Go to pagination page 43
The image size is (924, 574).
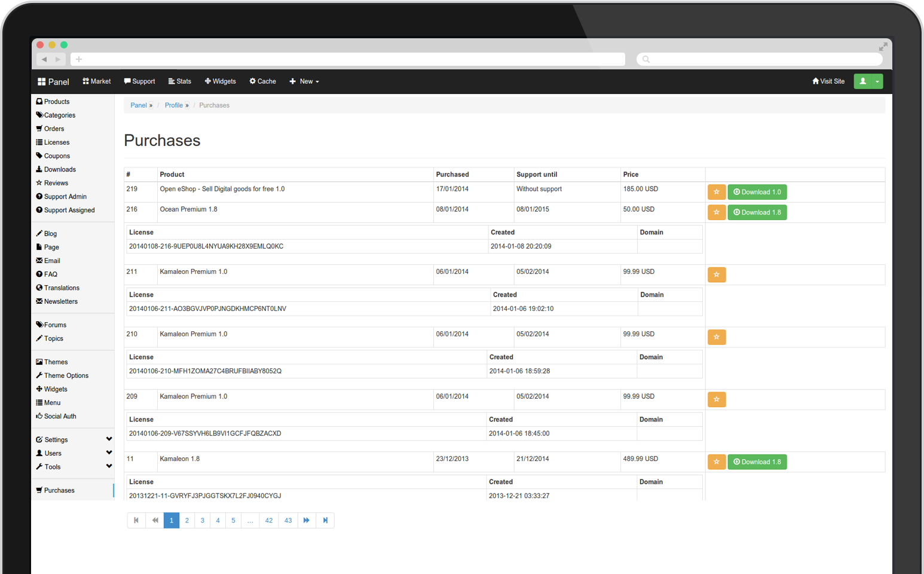pos(288,520)
